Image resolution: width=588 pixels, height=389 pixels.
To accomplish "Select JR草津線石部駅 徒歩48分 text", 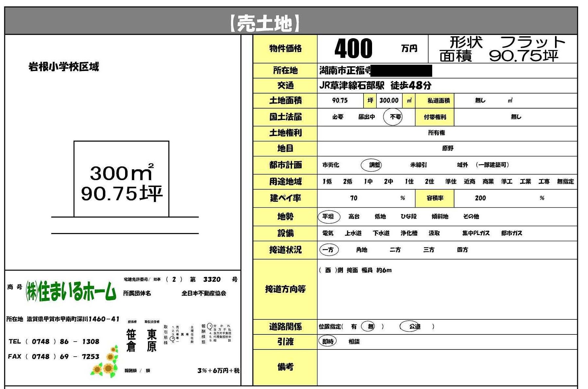I will 375,86.
